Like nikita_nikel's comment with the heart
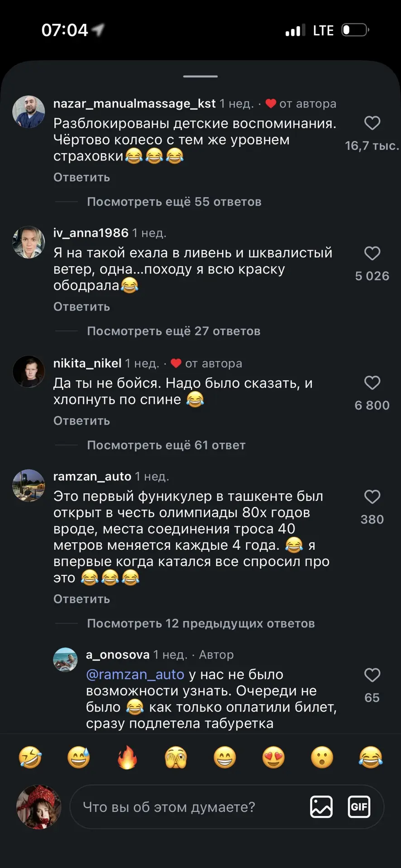The height and width of the screenshot is (868, 401). (x=372, y=383)
